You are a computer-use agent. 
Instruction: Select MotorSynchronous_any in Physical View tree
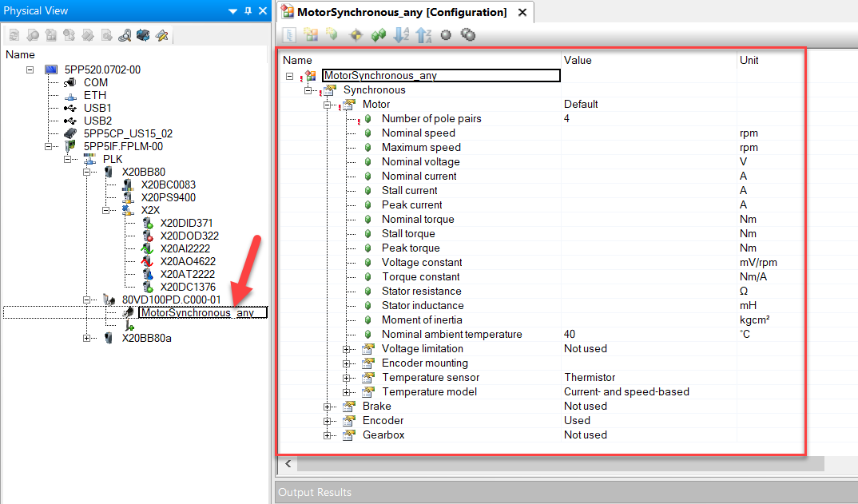202,312
